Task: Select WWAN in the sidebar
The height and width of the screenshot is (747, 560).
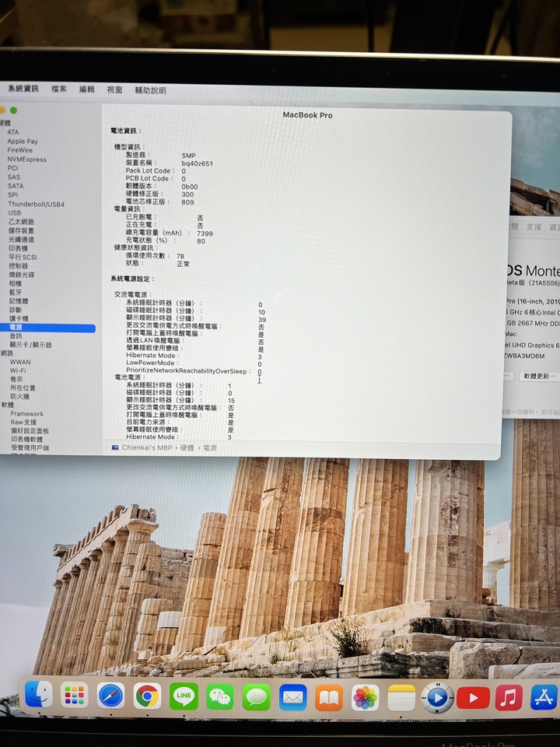Action: coord(20,362)
